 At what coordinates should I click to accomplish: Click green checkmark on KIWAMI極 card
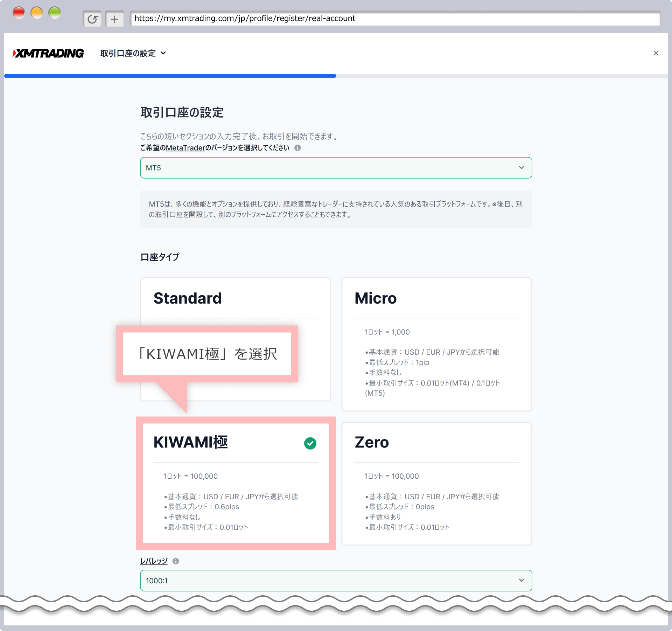pyautogui.click(x=310, y=443)
